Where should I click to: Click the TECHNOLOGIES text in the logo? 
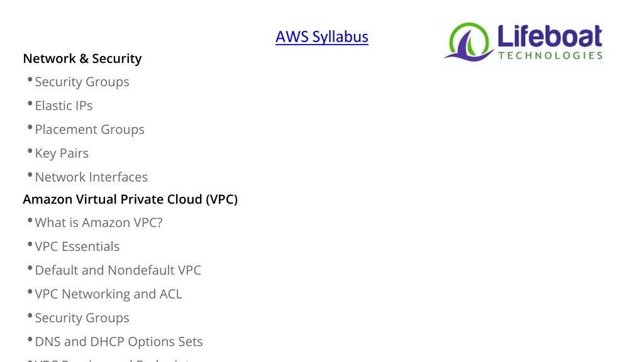click(x=550, y=55)
